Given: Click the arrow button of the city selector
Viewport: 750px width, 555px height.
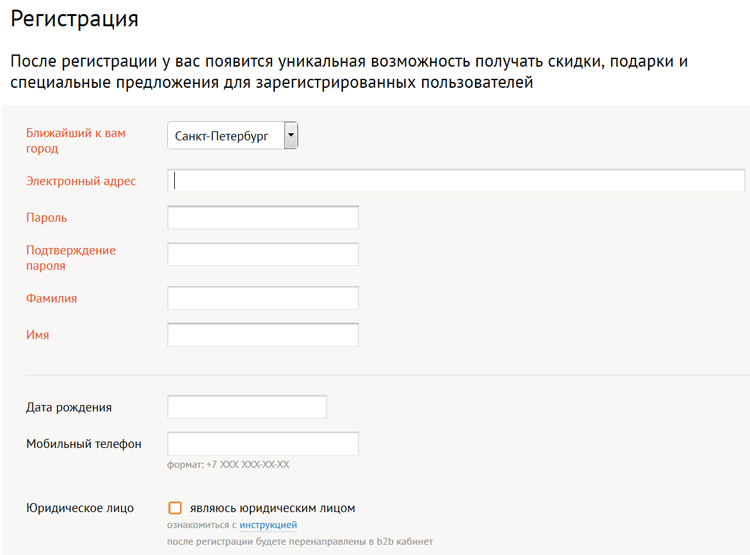Looking at the screenshot, I should [291, 135].
